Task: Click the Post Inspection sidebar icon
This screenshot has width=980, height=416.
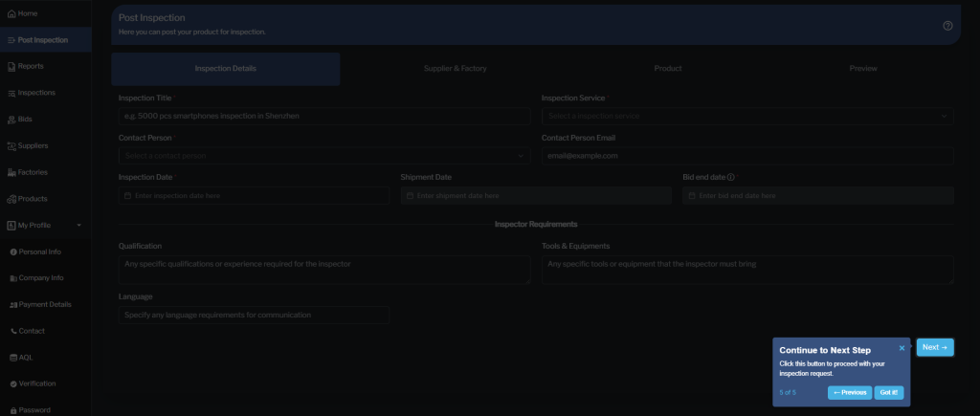Action: point(11,40)
